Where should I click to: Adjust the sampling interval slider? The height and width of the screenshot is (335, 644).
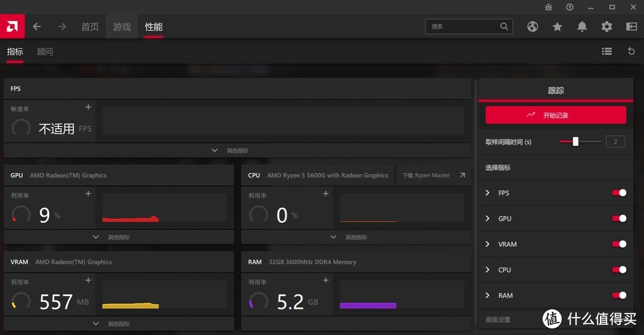click(575, 142)
